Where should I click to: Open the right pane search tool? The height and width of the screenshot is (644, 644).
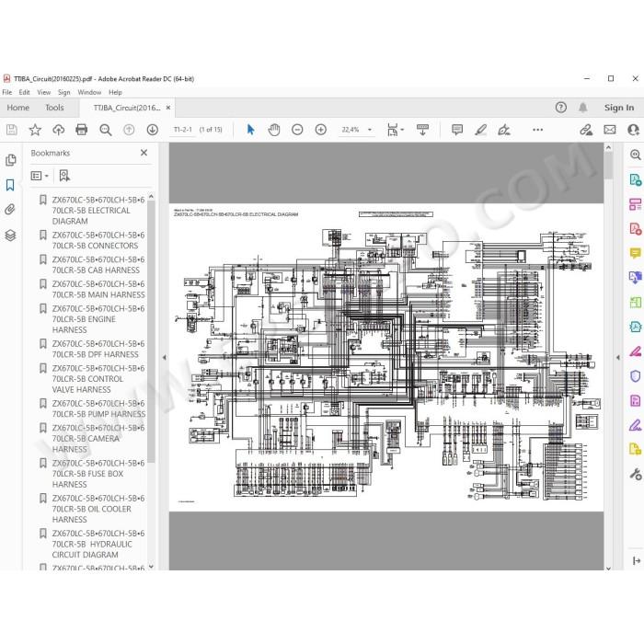pyautogui.click(x=636, y=155)
